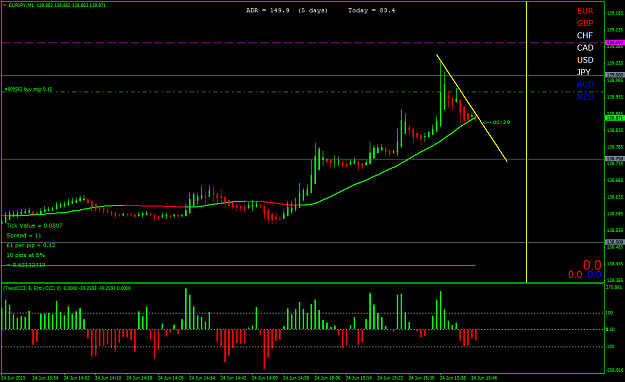Click the small red 0.0 readout
Viewport: 625px width, 382px height.
coord(575,275)
